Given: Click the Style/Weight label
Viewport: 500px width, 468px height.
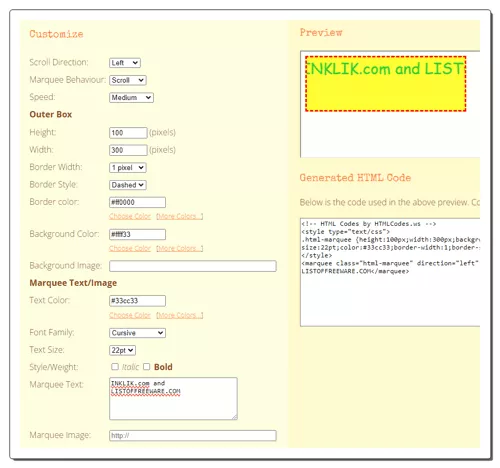Looking at the screenshot, I should coord(54,367).
